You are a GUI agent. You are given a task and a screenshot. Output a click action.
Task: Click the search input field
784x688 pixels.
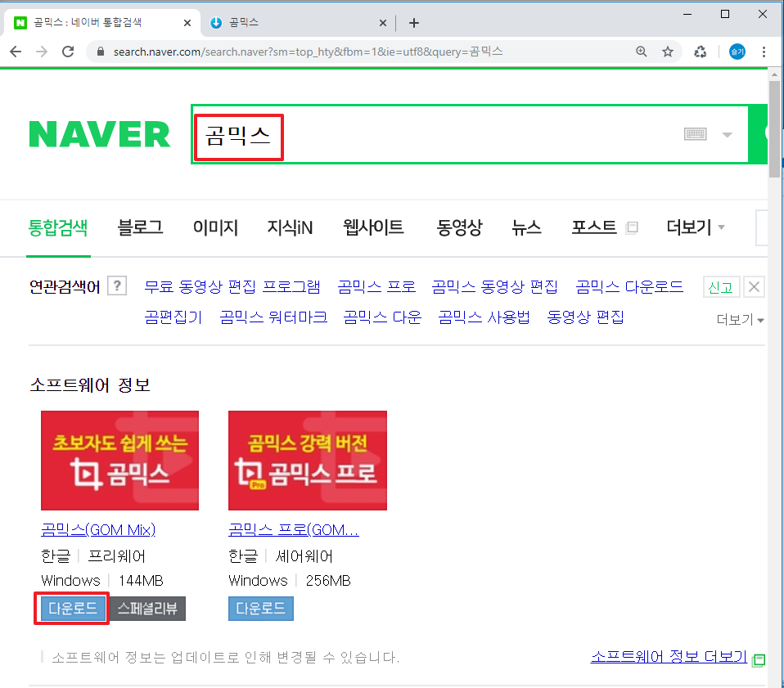click(470, 134)
